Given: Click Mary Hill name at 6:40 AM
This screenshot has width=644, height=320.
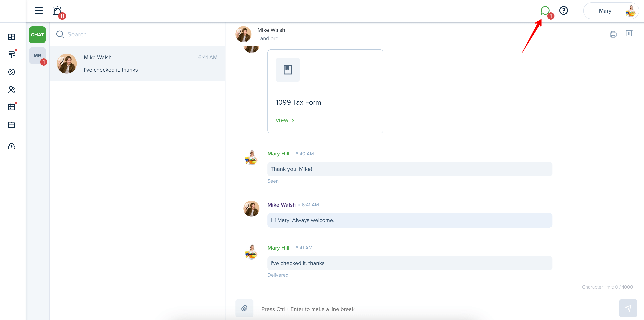Looking at the screenshot, I should (278, 154).
